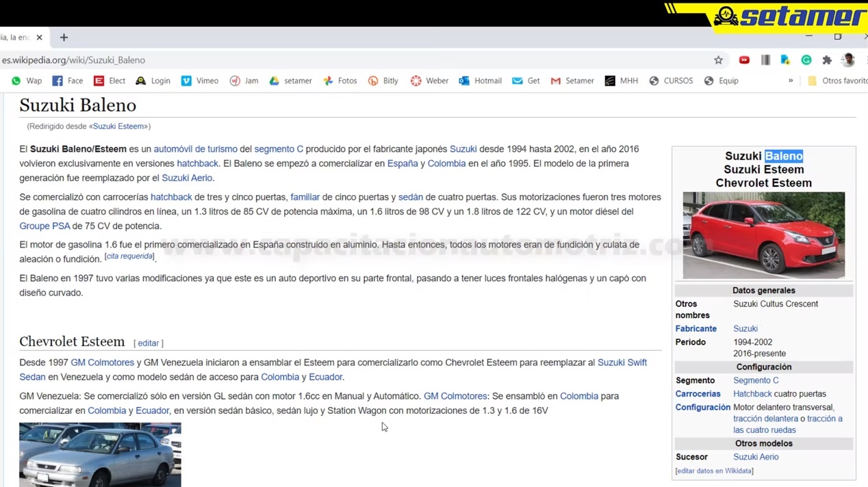The width and height of the screenshot is (868, 487).
Task: Click the Grammarly extension icon
Action: (806, 60)
